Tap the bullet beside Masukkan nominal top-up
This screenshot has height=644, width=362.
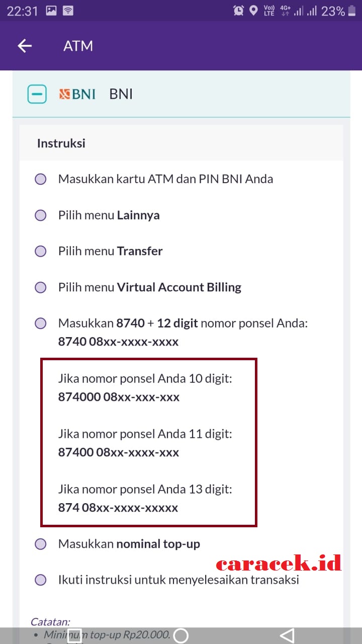(41, 544)
